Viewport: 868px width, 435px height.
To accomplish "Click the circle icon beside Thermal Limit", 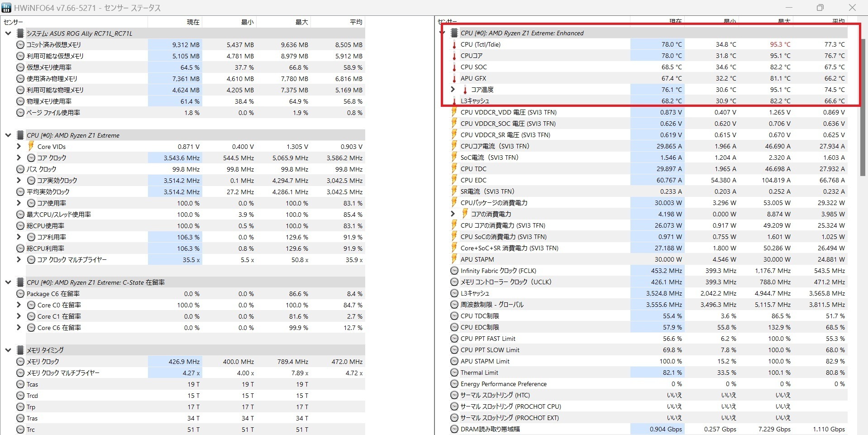I will (x=454, y=373).
